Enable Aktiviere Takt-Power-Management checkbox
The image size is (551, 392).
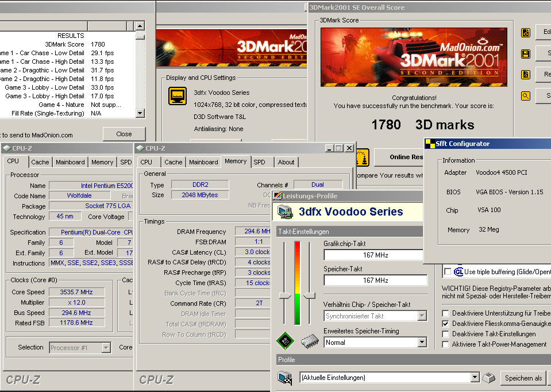point(446,344)
